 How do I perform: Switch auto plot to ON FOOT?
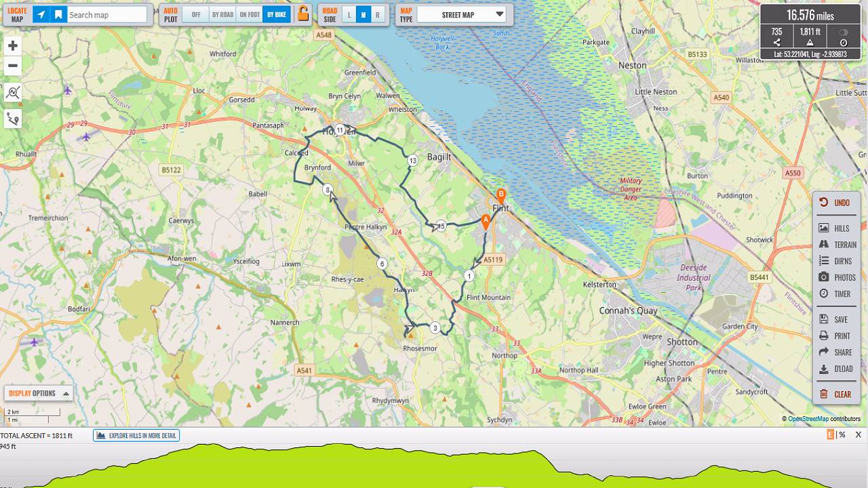[250, 15]
